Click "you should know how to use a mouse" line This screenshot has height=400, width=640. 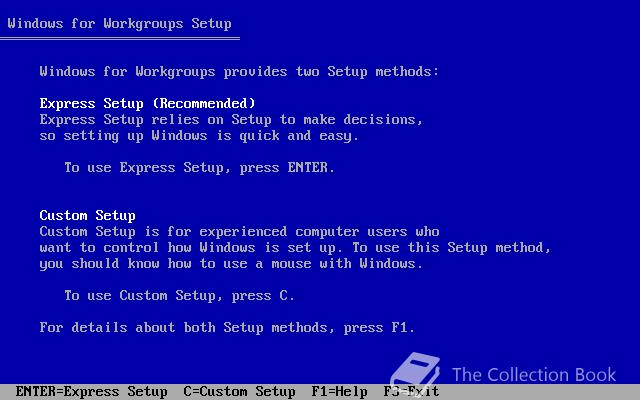coord(231,263)
